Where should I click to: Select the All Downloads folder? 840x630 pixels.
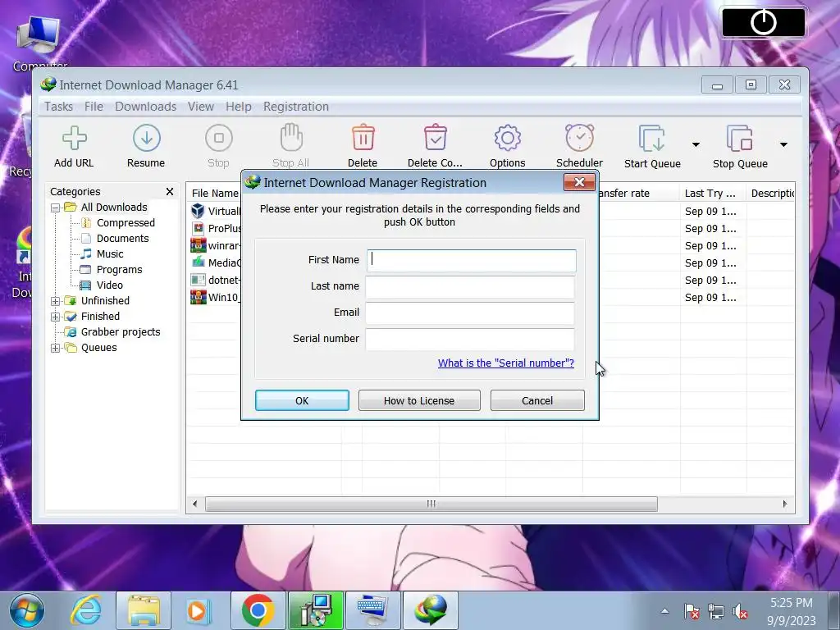pos(114,208)
